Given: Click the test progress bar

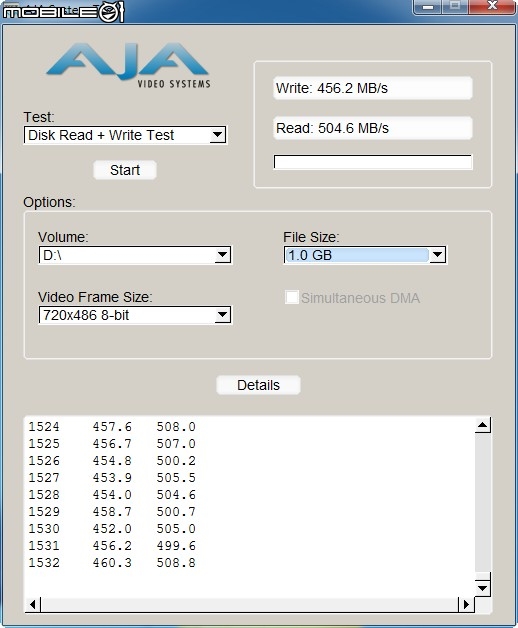Looking at the screenshot, I should pos(373,162).
